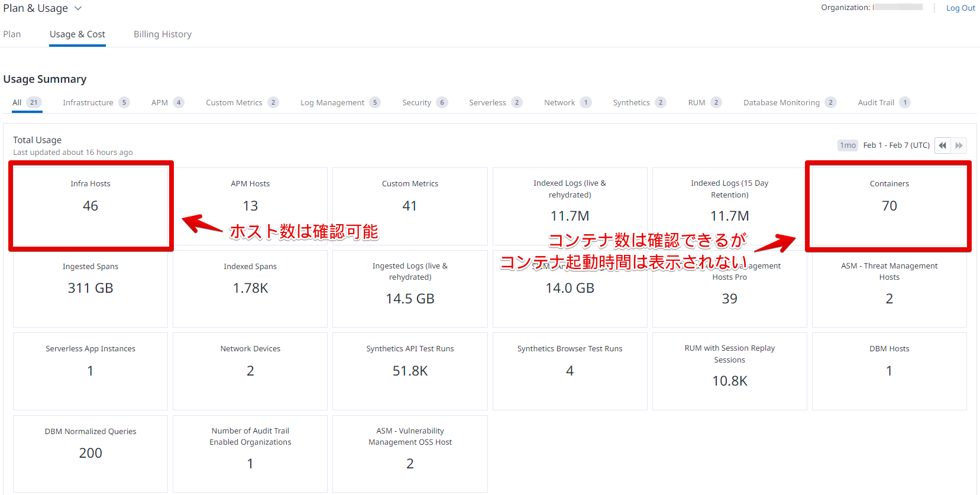Filter usage by Custom Metrics

click(242, 102)
